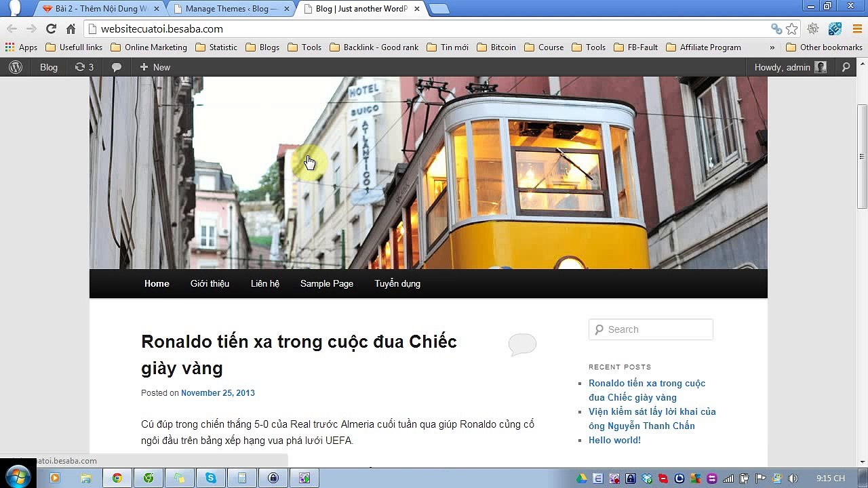Image resolution: width=868 pixels, height=488 pixels.
Task: Click the Google Drive tray icon
Action: click(x=582, y=479)
